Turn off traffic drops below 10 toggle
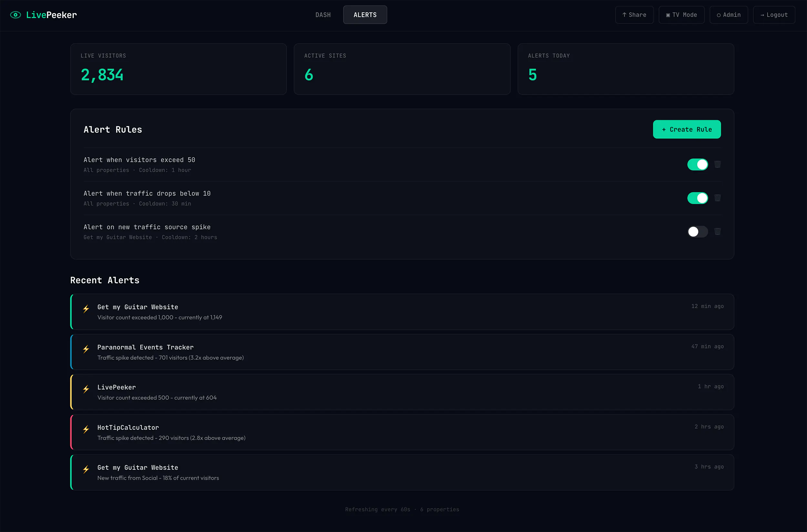The height and width of the screenshot is (532, 807). [697, 198]
